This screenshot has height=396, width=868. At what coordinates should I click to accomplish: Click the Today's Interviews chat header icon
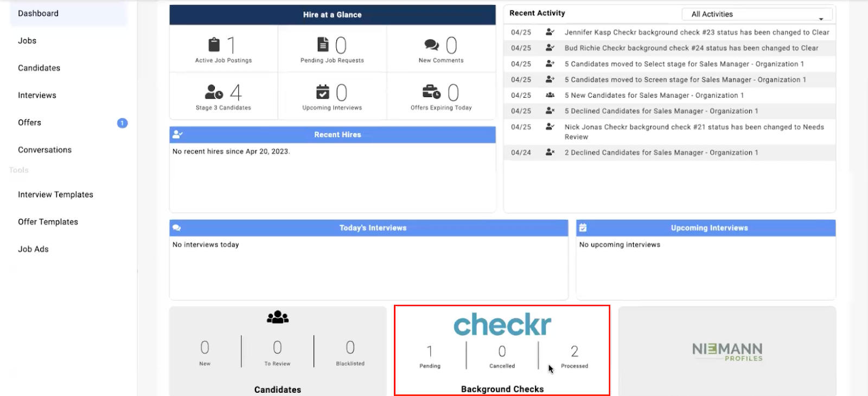point(176,228)
